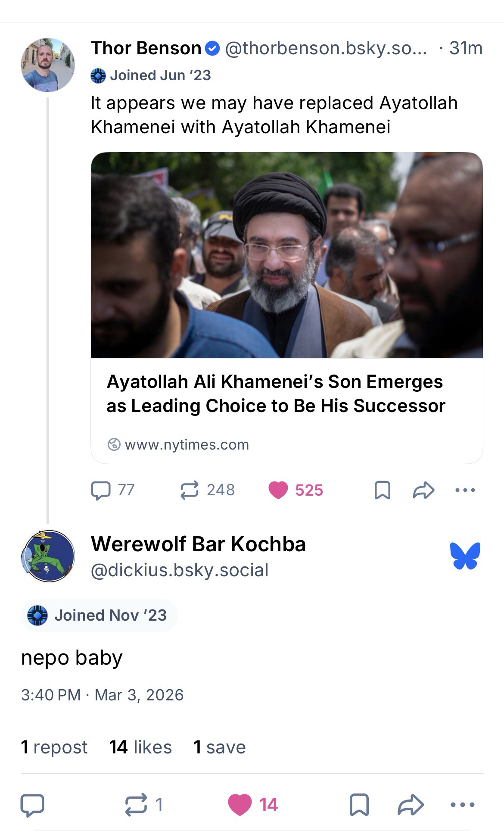Reply to the nepo baby post
The height and width of the screenshot is (831, 504).
[32, 805]
